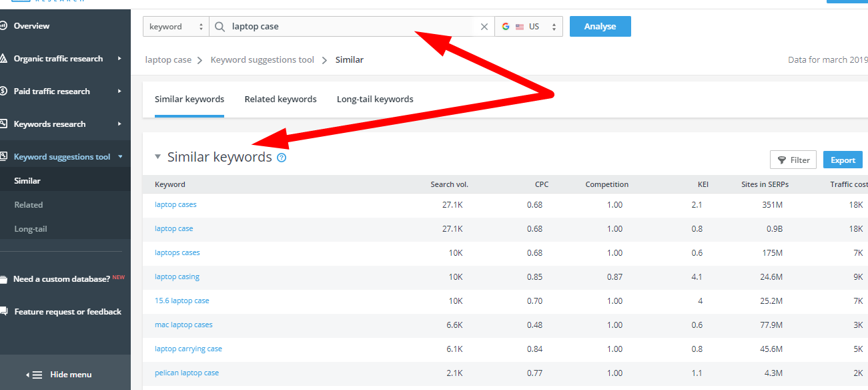Screen dimensions: 868x390
Task: Click the feature request feedback icon
Action: 3,312
